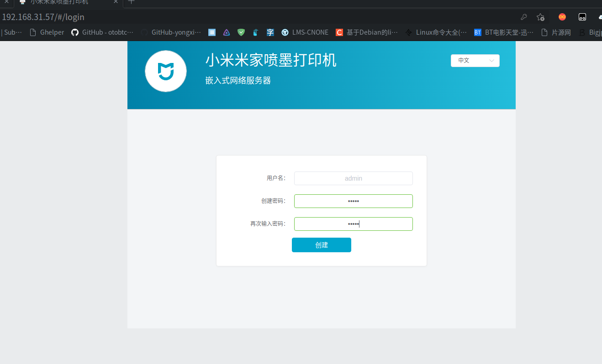Click the 用户名 label
Image resolution: width=602 pixels, height=364 pixels.
click(276, 178)
